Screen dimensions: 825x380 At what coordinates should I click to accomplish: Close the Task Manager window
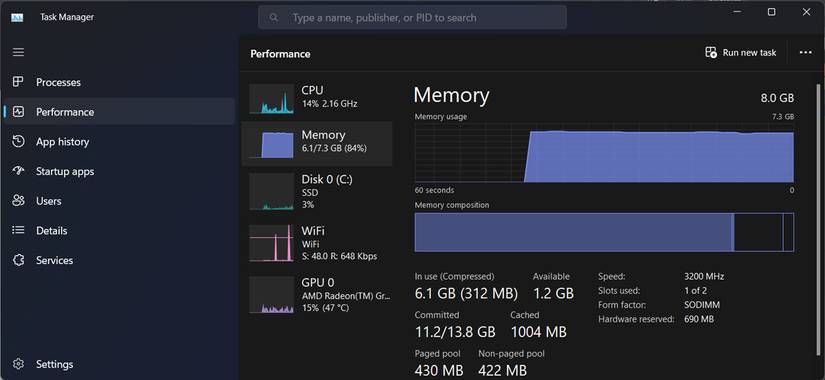(x=807, y=12)
